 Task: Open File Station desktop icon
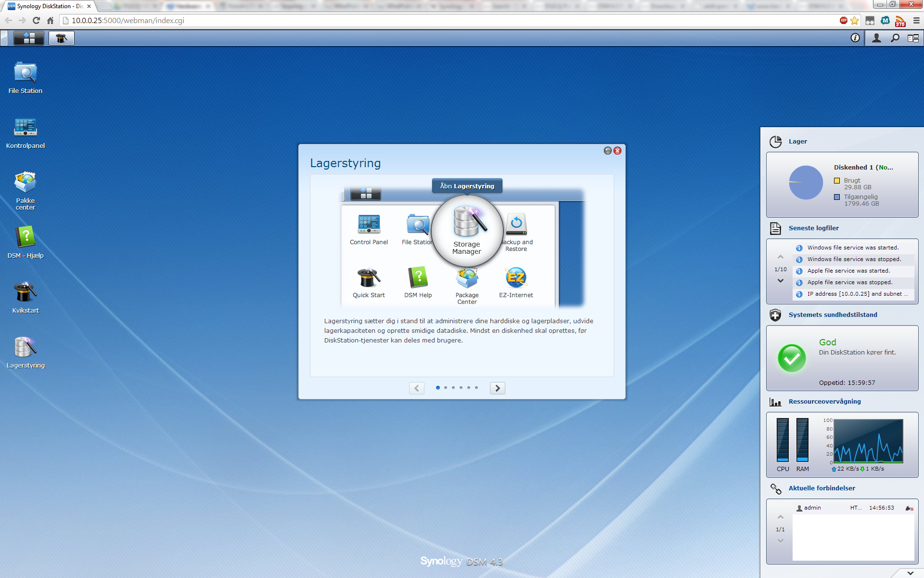[26, 78]
